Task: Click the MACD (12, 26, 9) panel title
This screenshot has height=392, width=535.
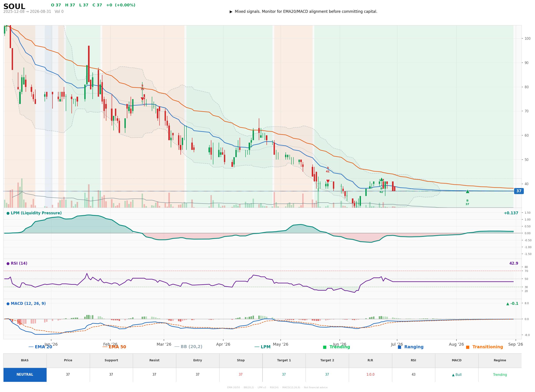Action: pos(28,303)
